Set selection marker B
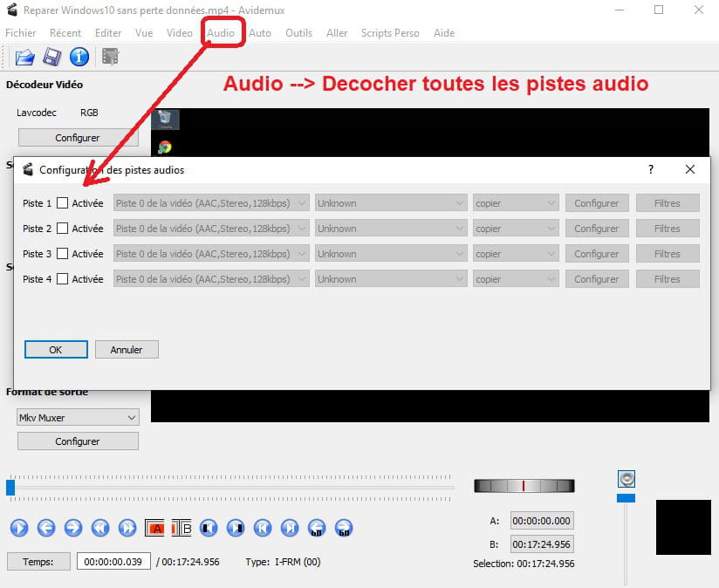This screenshot has width=719, height=588. [x=181, y=528]
